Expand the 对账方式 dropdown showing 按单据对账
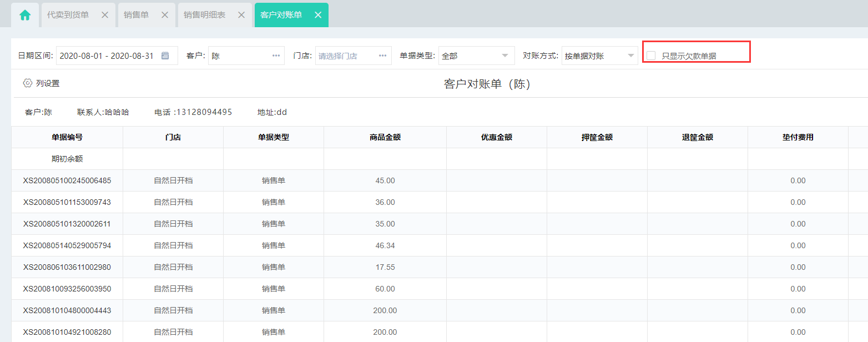868x342 pixels. click(600, 56)
